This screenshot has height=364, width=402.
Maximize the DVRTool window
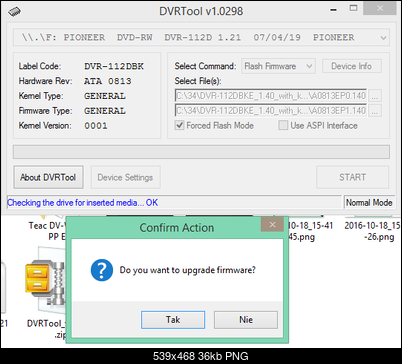tap(353, 9)
